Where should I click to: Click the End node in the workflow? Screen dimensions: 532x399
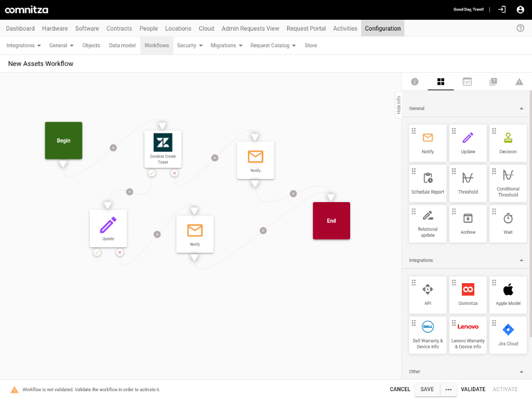coord(331,220)
